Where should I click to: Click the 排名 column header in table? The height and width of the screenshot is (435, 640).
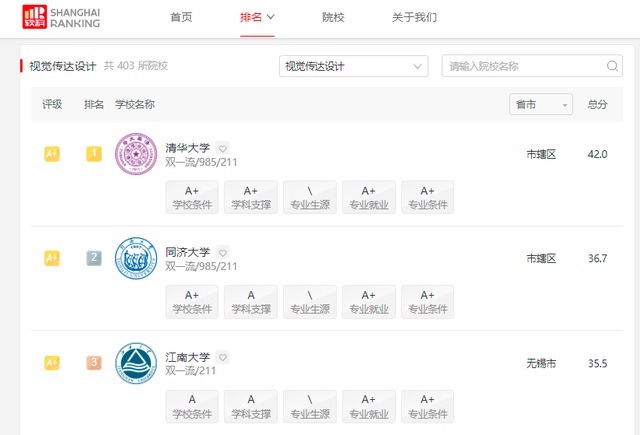coord(94,104)
